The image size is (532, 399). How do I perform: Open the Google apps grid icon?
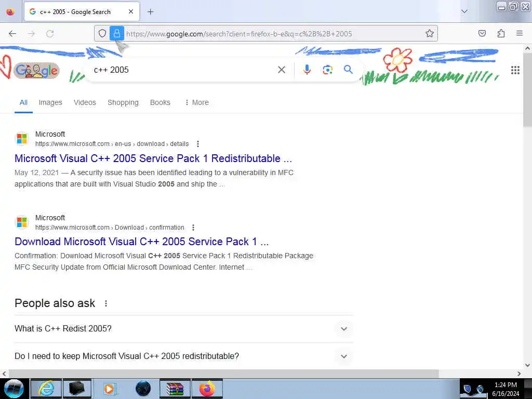coord(515,70)
